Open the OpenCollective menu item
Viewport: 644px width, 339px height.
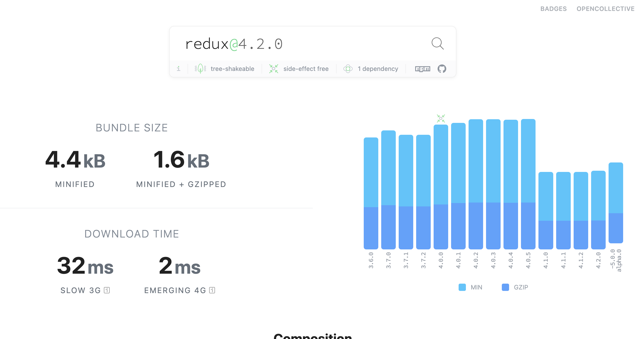click(x=605, y=9)
